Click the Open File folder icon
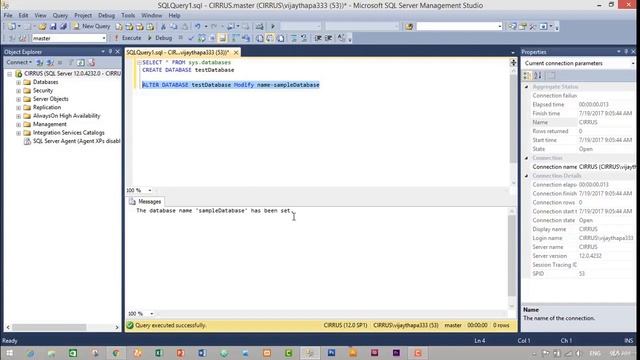 42,26
